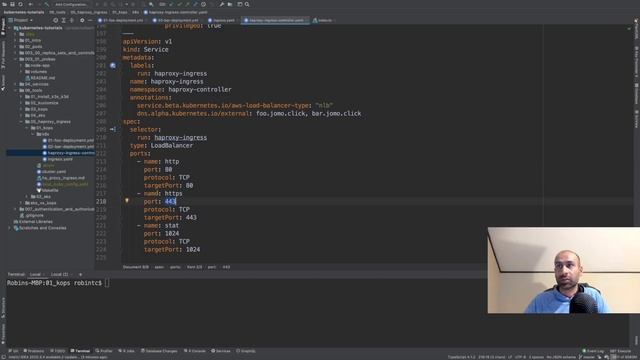Select the Local (2) terminal tab
Screen dimensions: 640x360
pos(60,274)
